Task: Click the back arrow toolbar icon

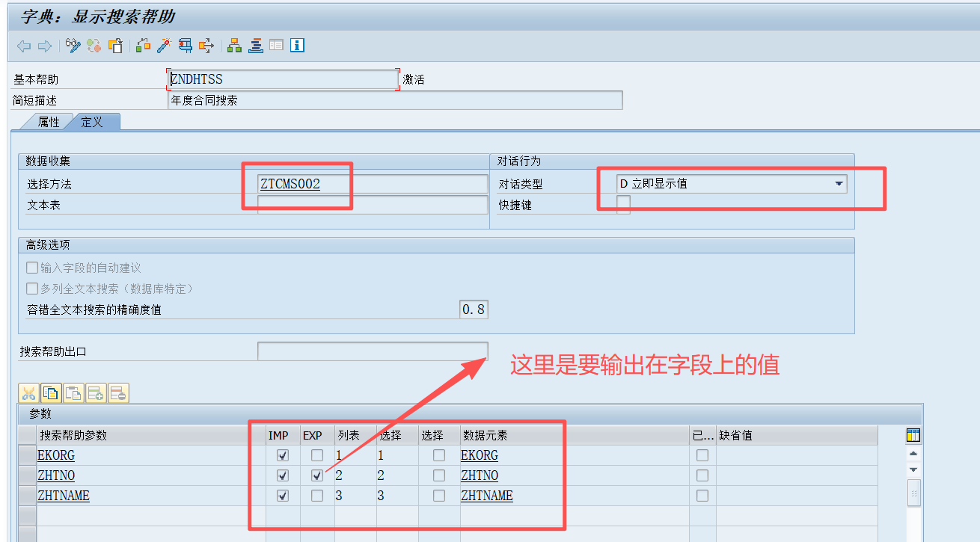Action: pos(24,46)
